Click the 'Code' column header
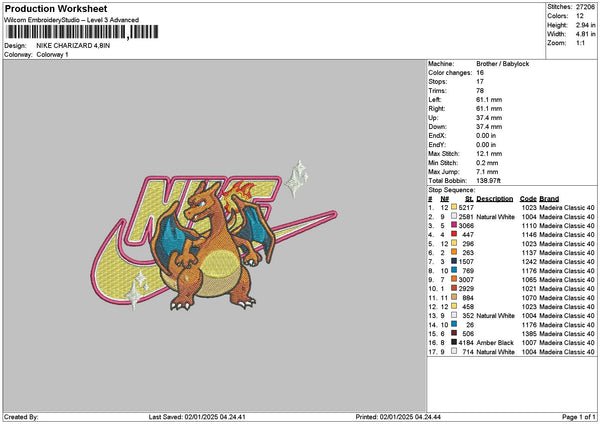This screenshot has width=600, height=424. tap(528, 199)
